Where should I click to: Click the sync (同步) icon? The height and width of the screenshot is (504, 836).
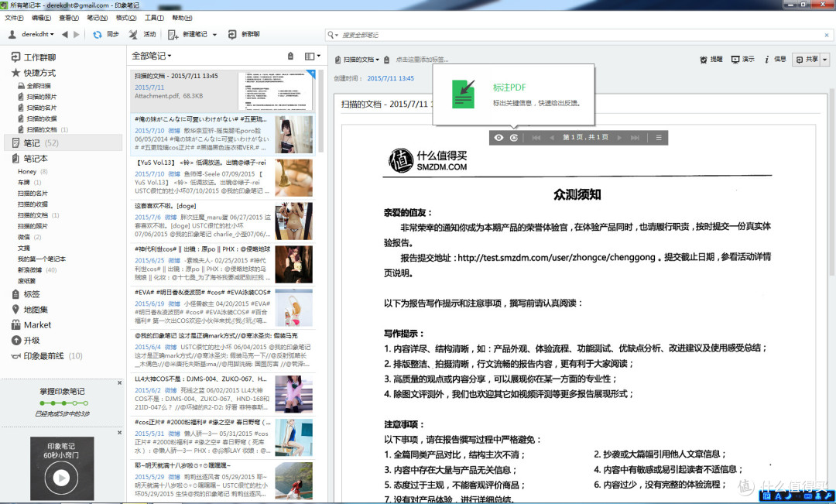coord(97,35)
